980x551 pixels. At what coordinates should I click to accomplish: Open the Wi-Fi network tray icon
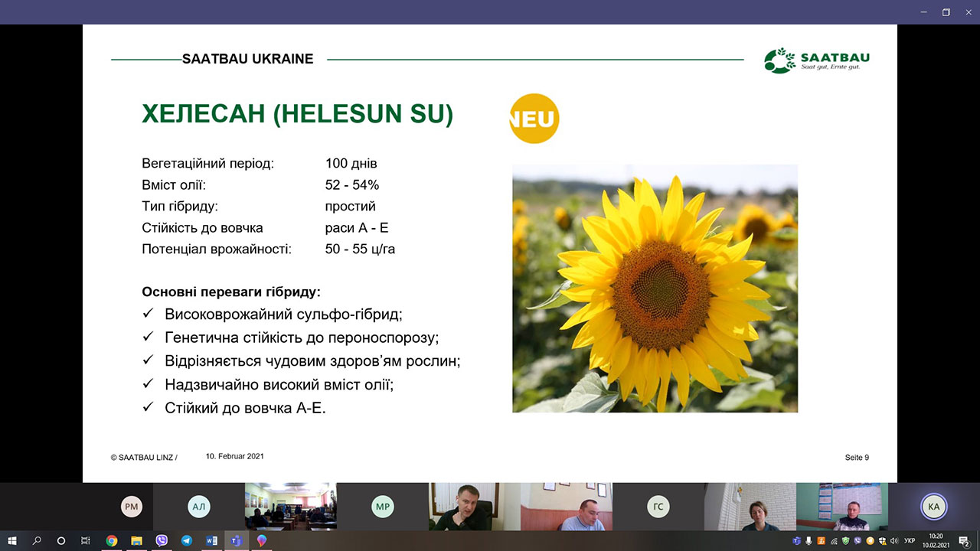833,541
